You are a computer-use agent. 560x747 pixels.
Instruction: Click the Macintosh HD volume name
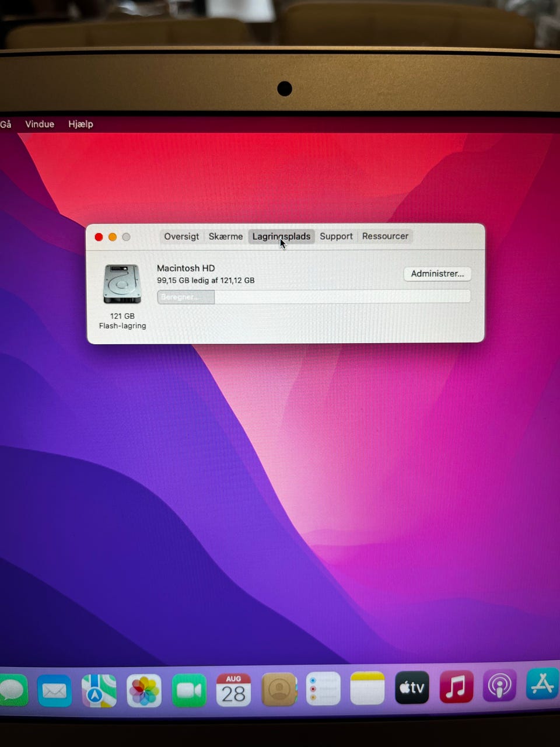tap(186, 268)
